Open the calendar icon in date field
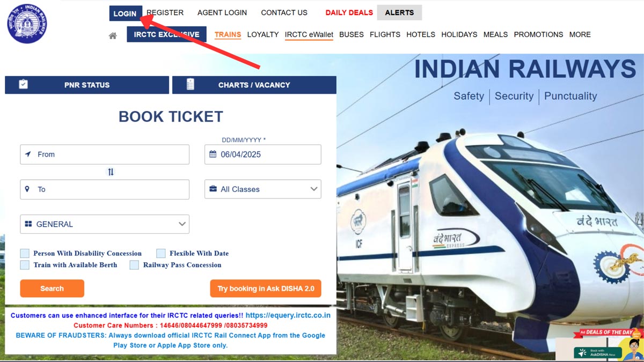This screenshot has height=362, width=644. [x=213, y=154]
